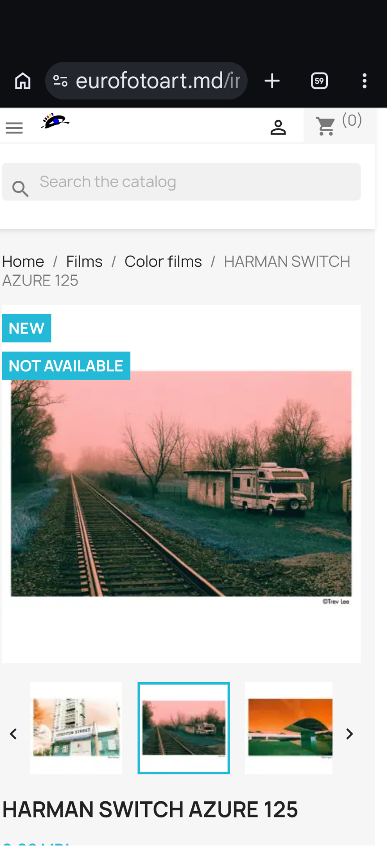The image size is (387, 868).
Task: Open the tab switcher showing 59 tabs
Action: (x=319, y=81)
